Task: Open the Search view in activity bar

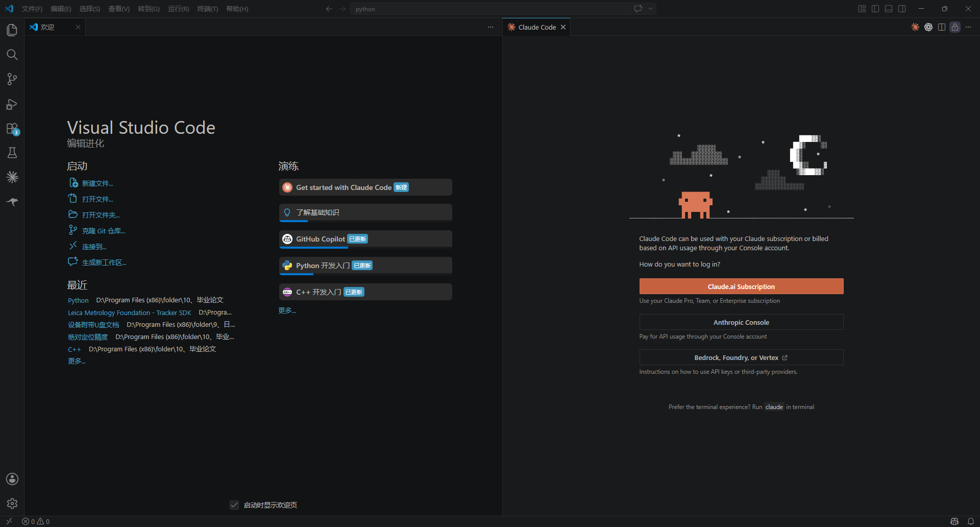Action: coord(12,55)
